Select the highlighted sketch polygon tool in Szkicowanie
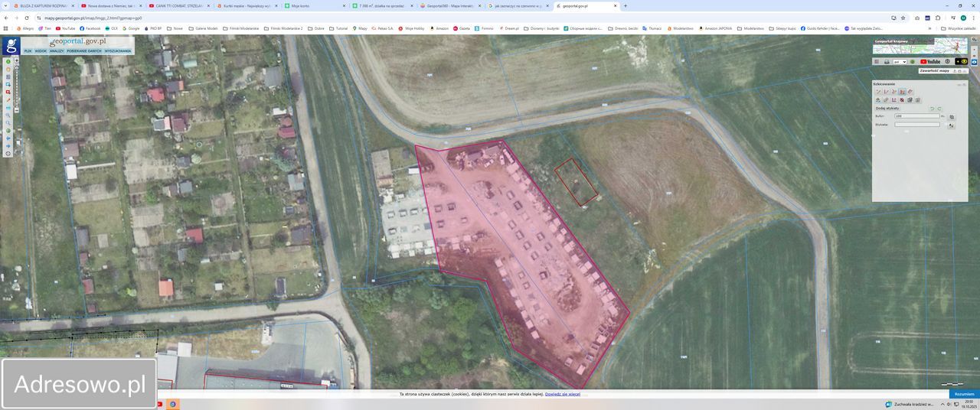Screen dimensions: 980x410 point(902,92)
